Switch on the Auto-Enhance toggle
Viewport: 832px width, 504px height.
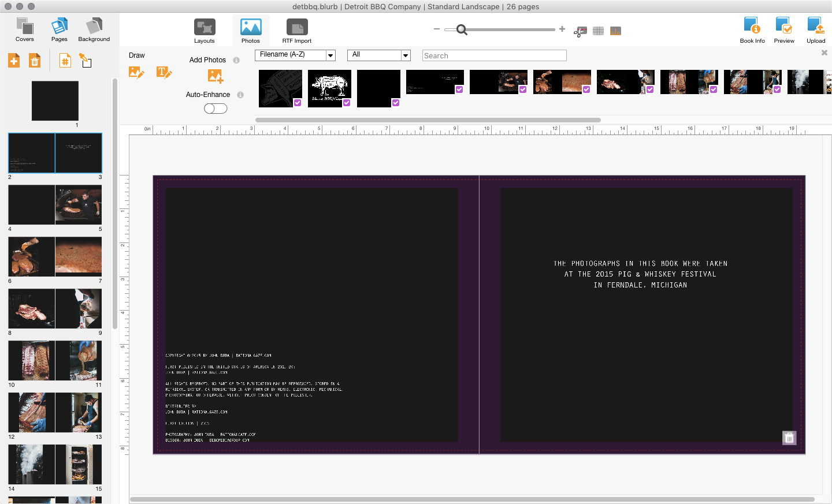tap(216, 109)
